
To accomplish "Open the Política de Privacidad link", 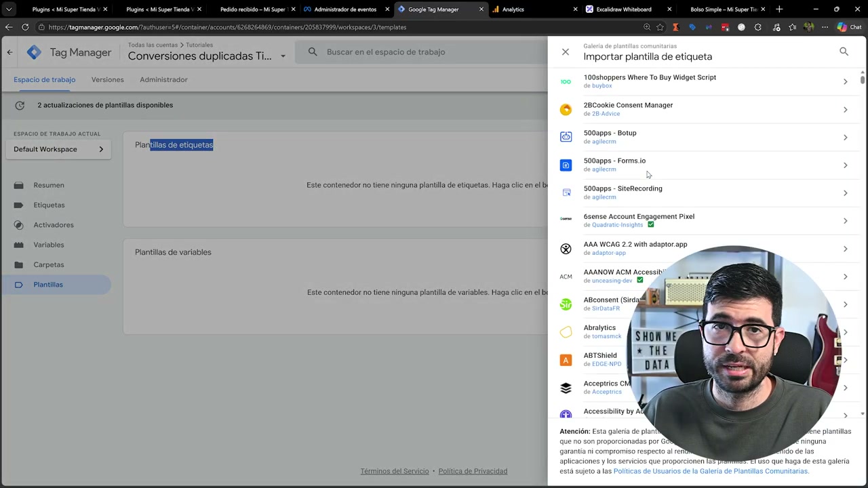I will coord(473,471).
